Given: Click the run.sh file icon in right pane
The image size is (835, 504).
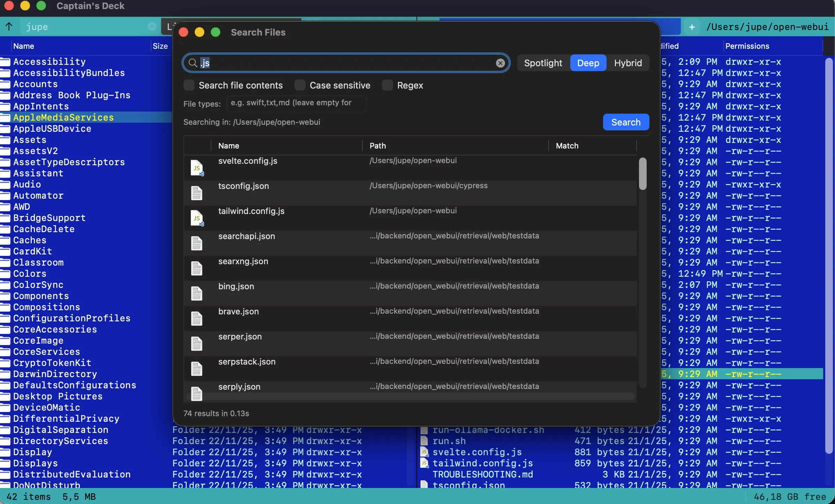Looking at the screenshot, I should [424, 441].
